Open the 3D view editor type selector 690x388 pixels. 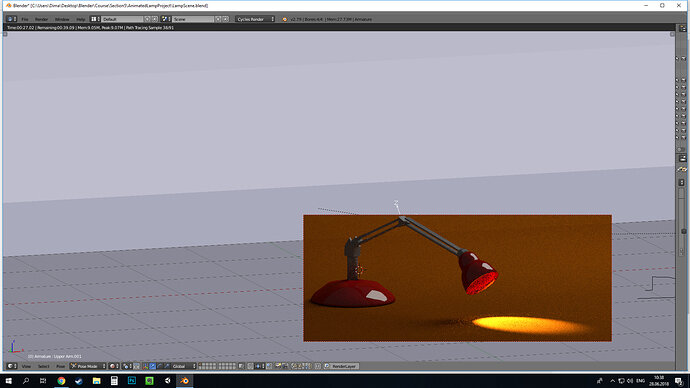[12, 366]
